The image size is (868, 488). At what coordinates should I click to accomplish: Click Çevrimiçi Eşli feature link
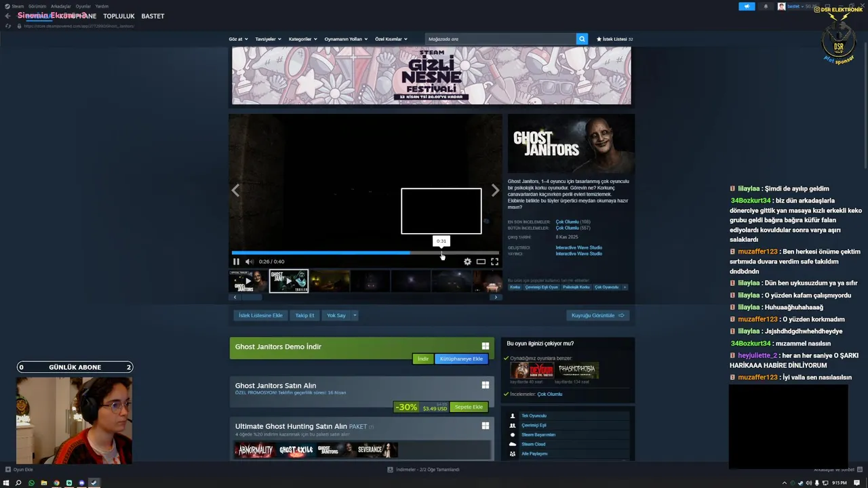[x=534, y=425]
